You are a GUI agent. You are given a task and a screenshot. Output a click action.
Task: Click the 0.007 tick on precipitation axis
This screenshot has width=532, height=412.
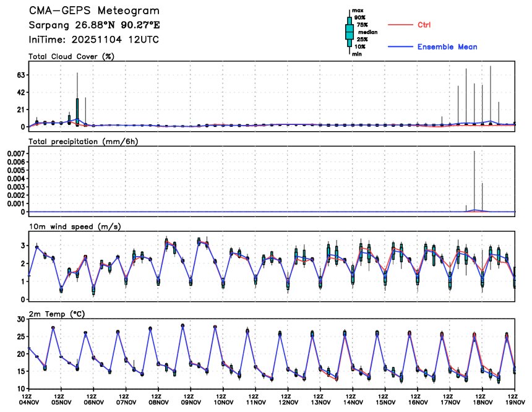point(14,153)
